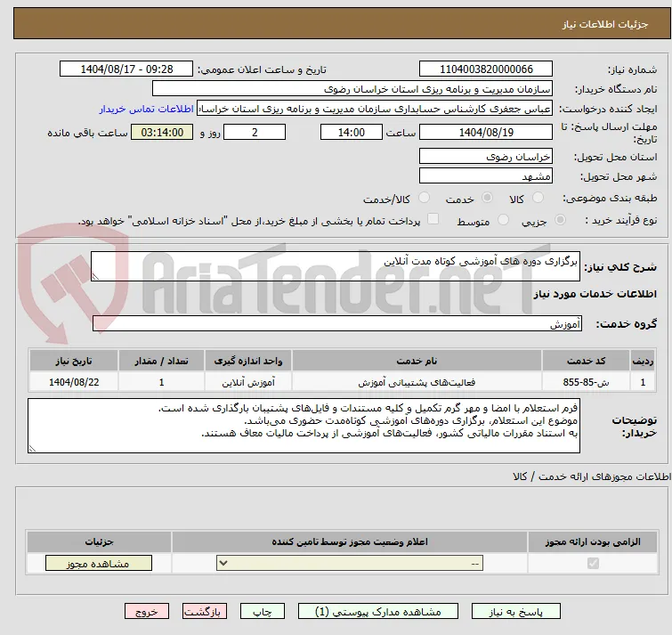672x635 pixels.
Task: Click the اطلاعات خدمات مورد نیاز heading
Action: click(x=595, y=294)
